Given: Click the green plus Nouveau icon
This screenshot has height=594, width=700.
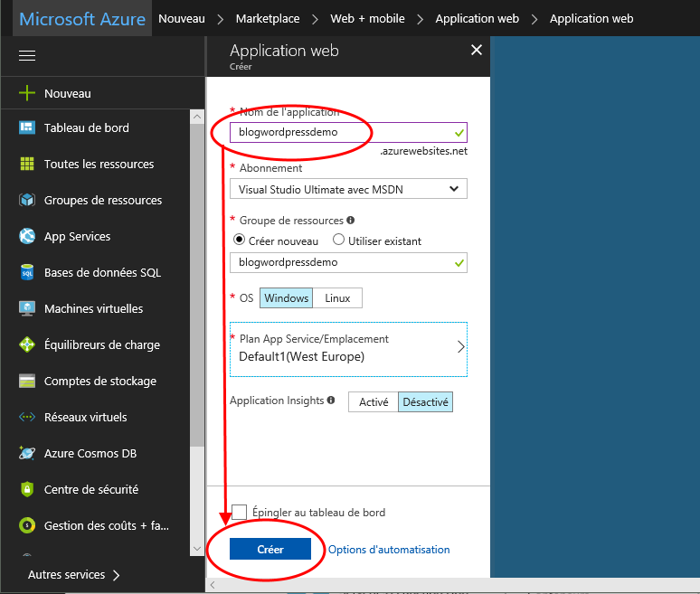Looking at the screenshot, I should 27,93.
